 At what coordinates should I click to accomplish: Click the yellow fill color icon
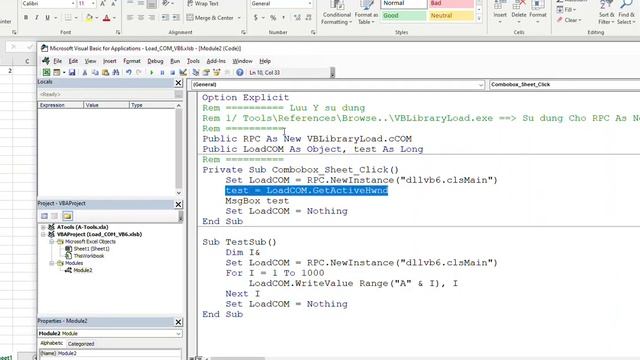tap(89, 18)
